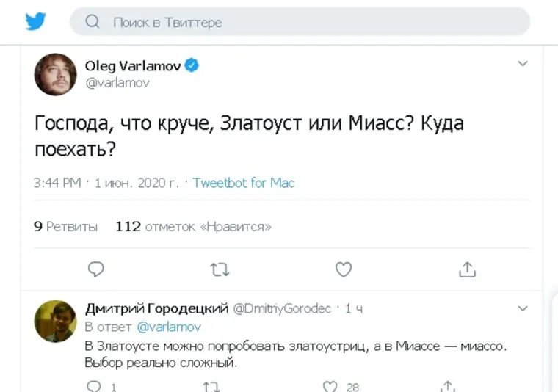Open Дмитрий Городецкий's avatar
The image size is (558, 392).
tap(55, 321)
